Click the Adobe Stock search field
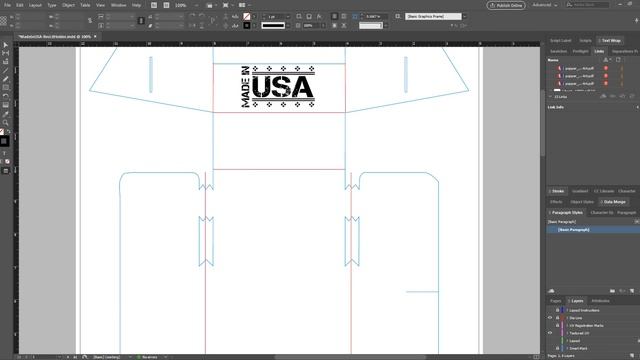This screenshot has width=640, height=360. tap(588, 5)
